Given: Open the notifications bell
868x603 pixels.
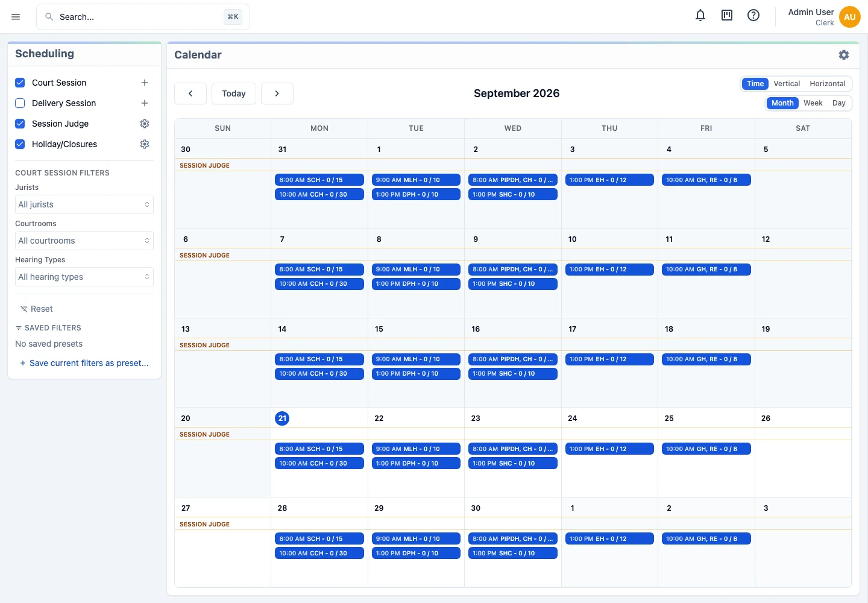Looking at the screenshot, I should click(700, 16).
